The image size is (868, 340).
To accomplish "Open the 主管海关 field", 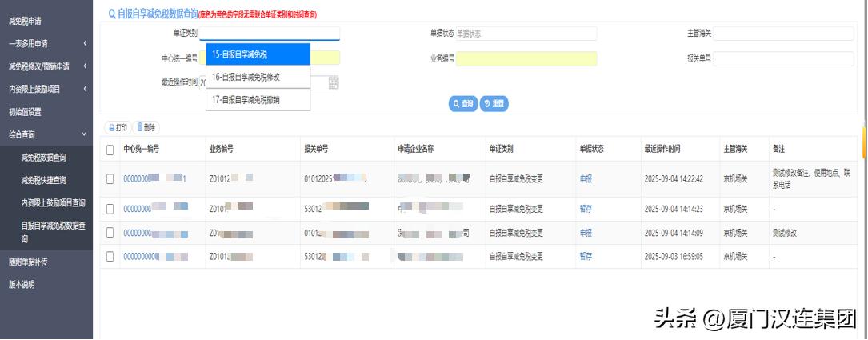I will [x=783, y=34].
